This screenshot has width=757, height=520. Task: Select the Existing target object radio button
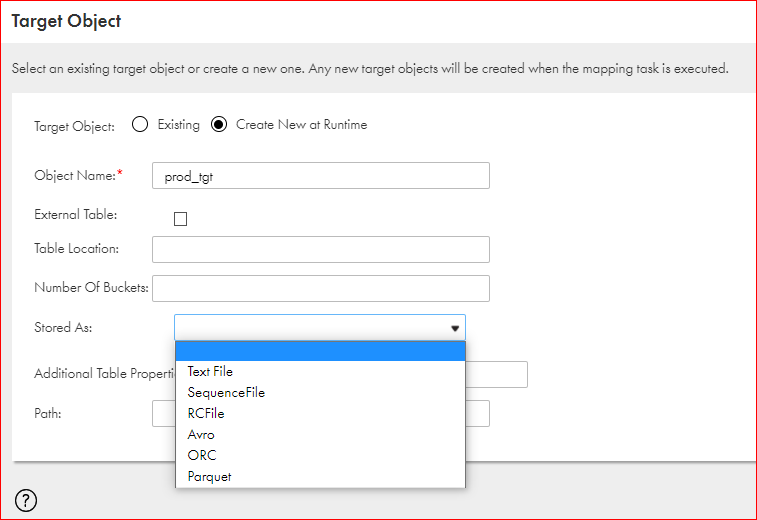[140, 125]
